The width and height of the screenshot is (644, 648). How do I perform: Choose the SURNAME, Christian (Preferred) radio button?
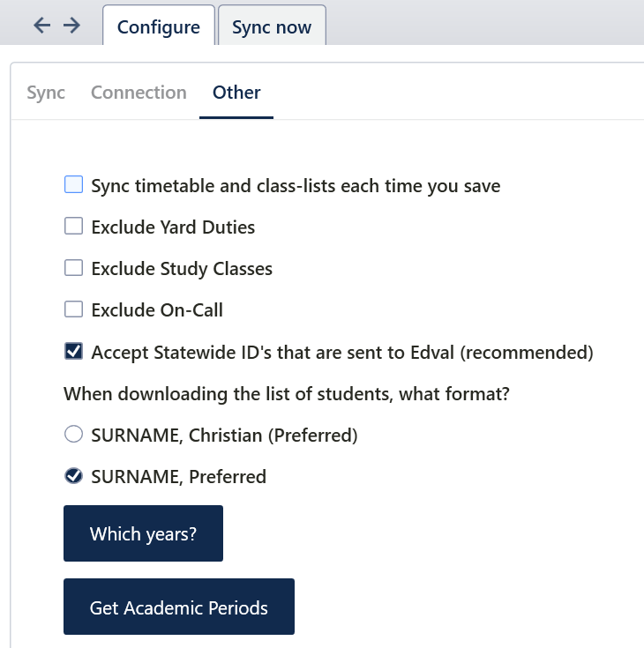tap(74, 434)
